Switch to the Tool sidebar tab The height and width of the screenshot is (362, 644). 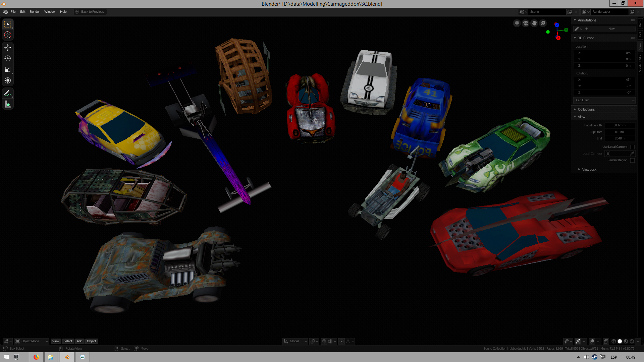[x=640, y=35]
